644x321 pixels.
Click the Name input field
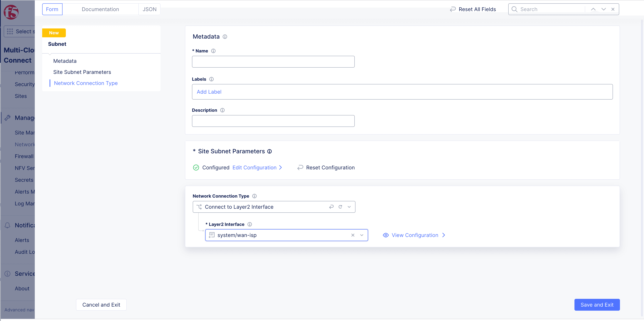point(273,62)
